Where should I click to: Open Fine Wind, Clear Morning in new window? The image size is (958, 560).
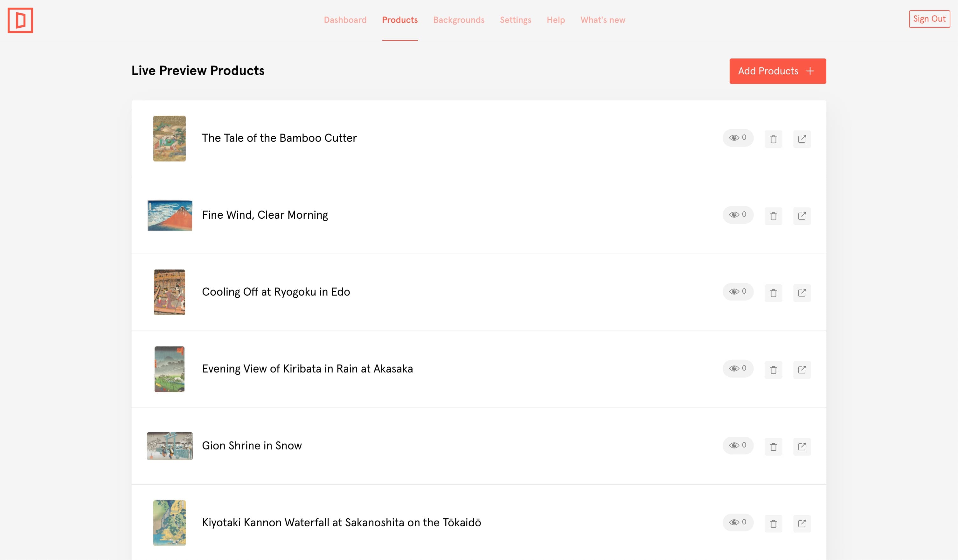[x=802, y=216]
